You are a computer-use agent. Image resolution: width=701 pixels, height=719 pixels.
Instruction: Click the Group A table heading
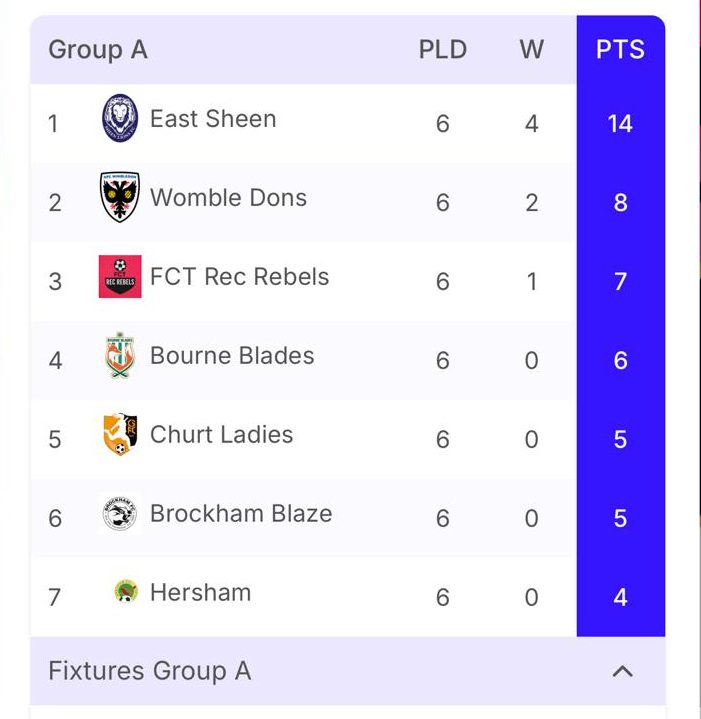(98, 49)
